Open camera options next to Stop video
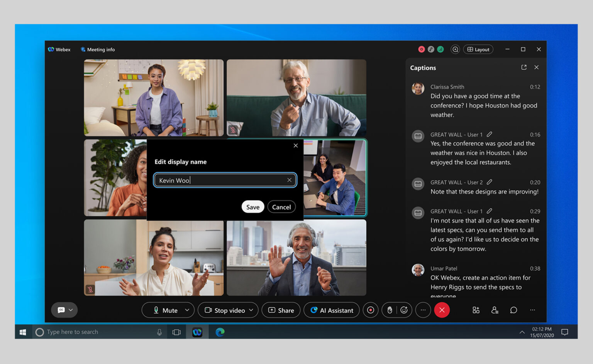Screen dimensions: 593x364 [252, 310]
